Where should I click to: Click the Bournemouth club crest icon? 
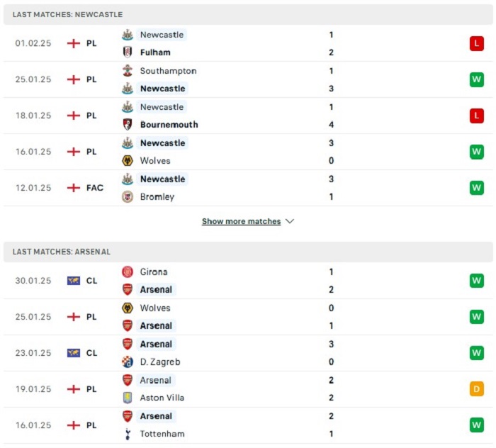pos(128,125)
